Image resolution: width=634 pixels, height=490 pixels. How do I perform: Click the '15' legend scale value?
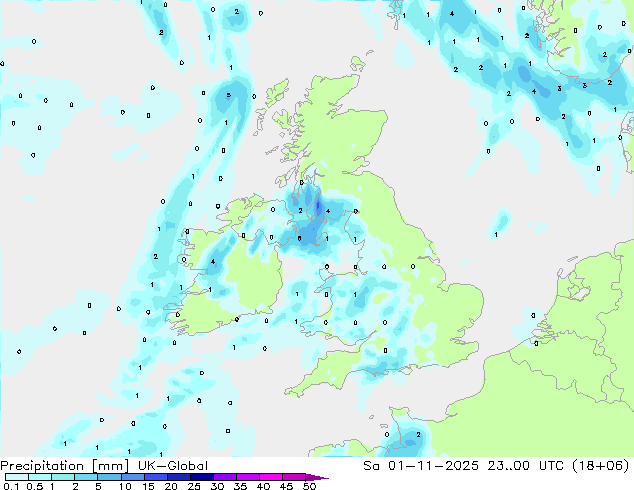click(148, 486)
